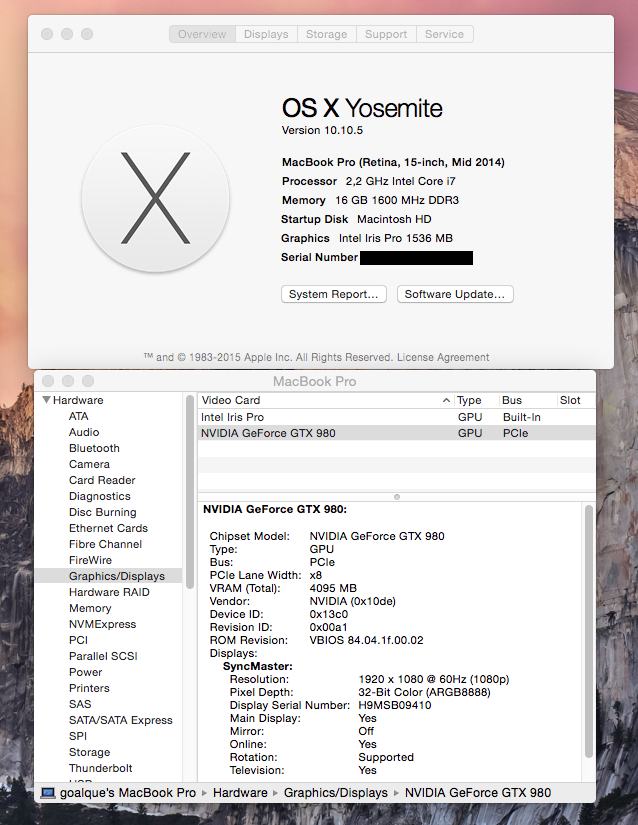Click the Type column header

(475, 400)
